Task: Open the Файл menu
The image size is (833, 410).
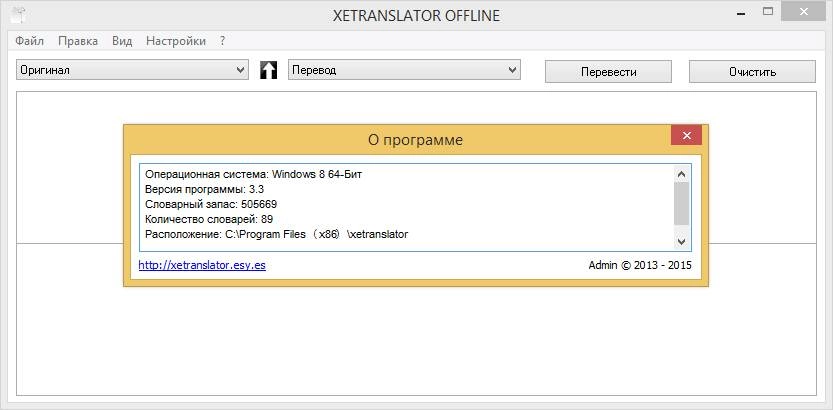Action: click(x=29, y=41)
